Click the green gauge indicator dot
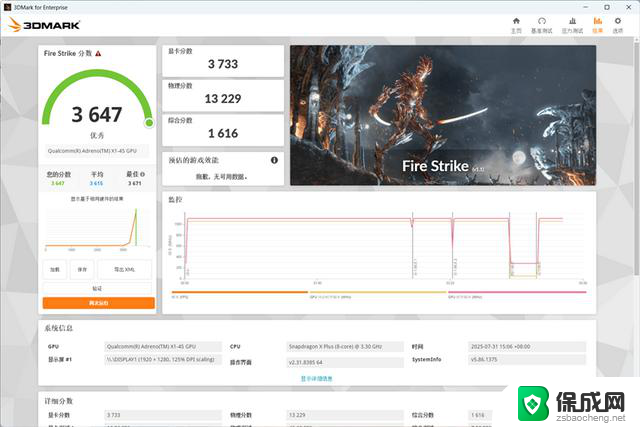Viewport: 640px width, 427px height. coord(149,122)
